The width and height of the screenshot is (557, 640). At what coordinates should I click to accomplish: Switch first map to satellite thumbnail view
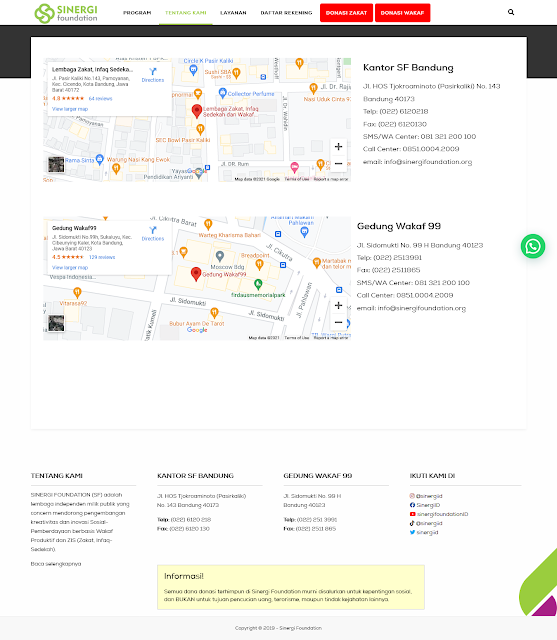[56, 164]
